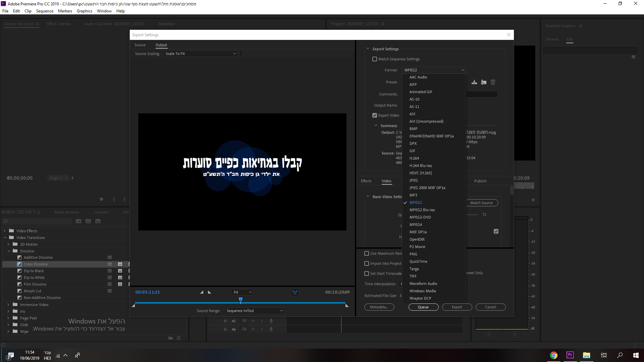The image size is (644, 362).
Task: Click the aspect ratio correction icon
Action: coord(294,292)
